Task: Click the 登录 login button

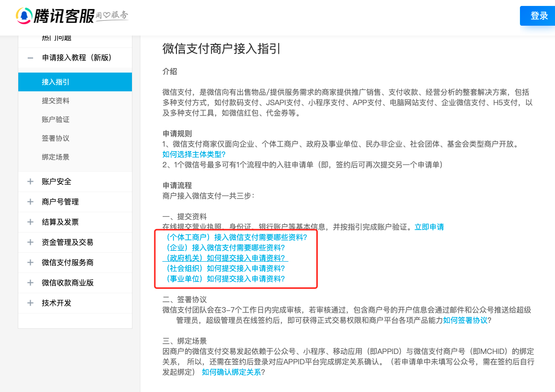Action: click(x=538, y=16)
